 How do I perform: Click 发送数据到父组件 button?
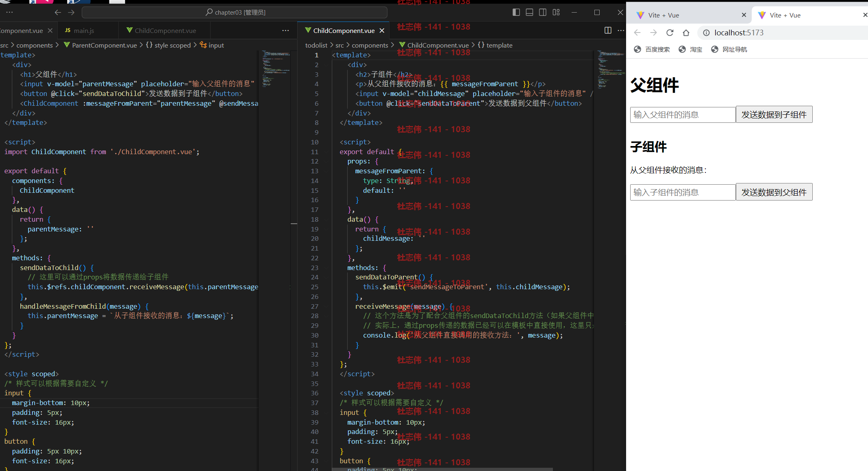(x=774, y=192)
